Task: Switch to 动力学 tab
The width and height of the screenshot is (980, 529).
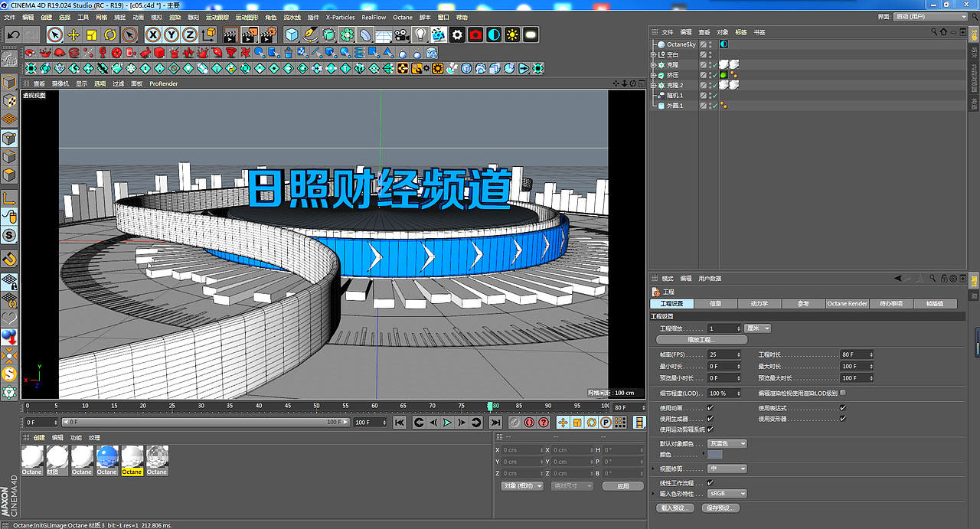Action: (x=759, y=304)
